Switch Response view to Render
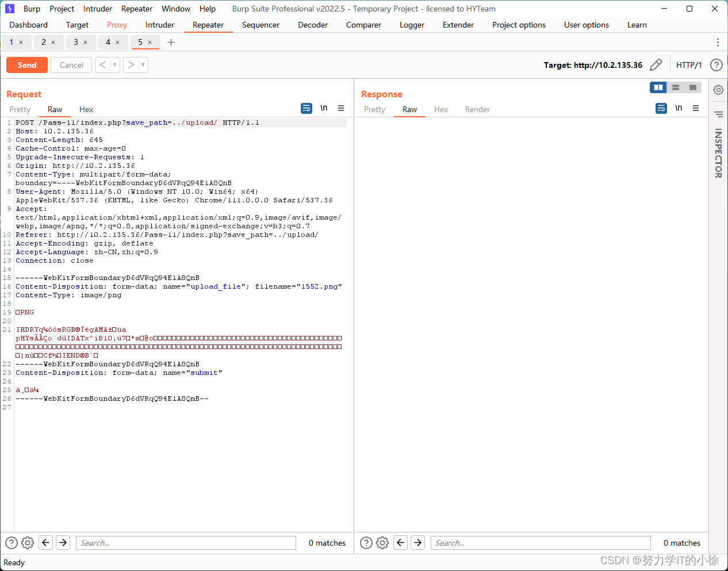Viewport: 728px width, 571px height. pyautogui.click(x=477, y=109)
